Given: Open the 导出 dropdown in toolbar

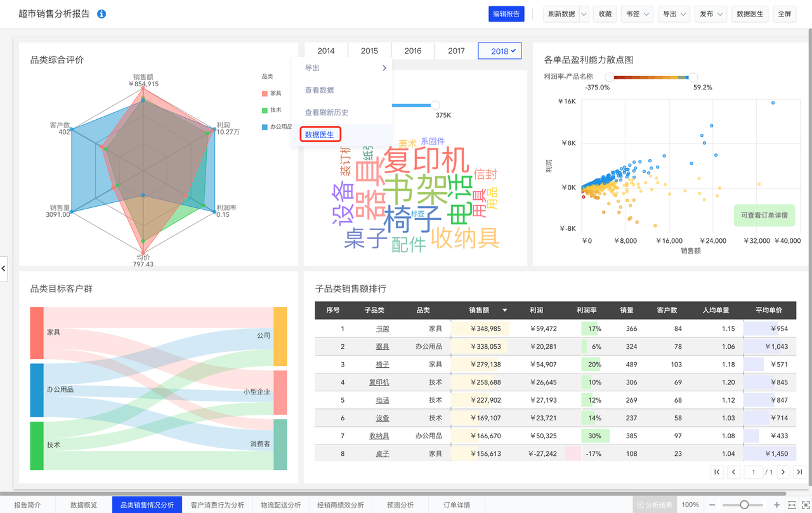Looking at the screenshot, I should click(x=674, y=14).
